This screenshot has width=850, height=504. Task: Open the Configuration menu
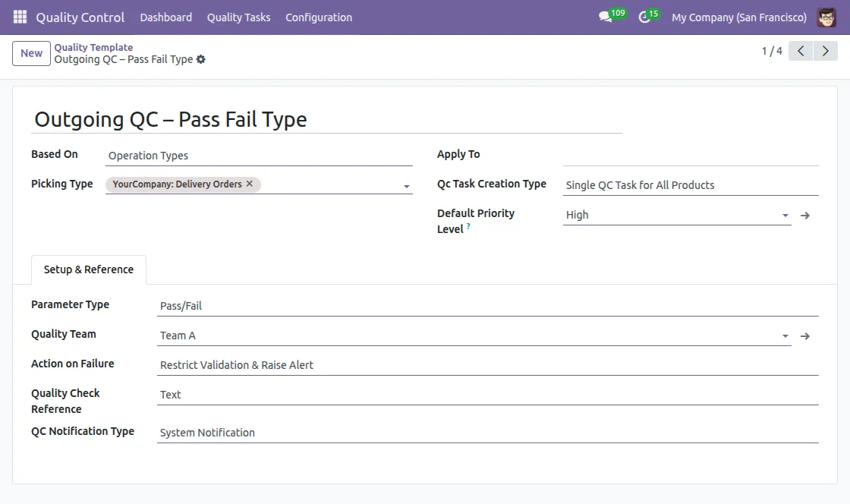point(319,17)
